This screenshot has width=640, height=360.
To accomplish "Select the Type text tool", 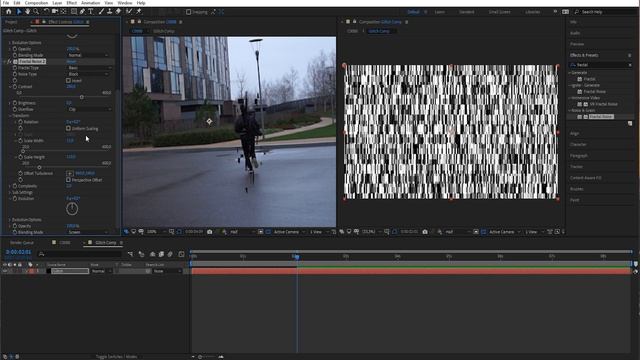I will point(91,11).
